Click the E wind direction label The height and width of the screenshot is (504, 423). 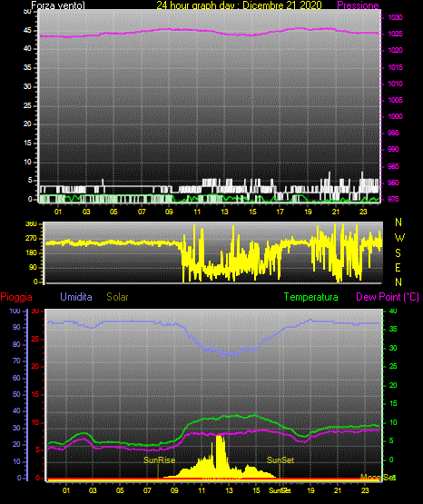[x=398, y=267]
